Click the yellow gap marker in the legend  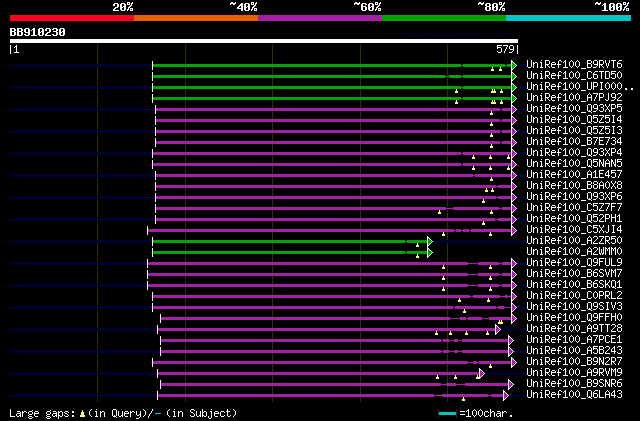(82, 414)
